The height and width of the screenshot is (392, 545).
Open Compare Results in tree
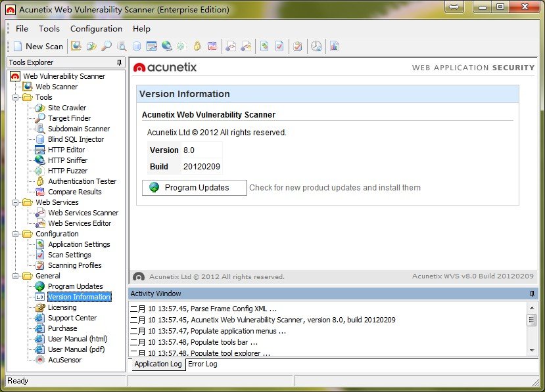coord(75,192)
